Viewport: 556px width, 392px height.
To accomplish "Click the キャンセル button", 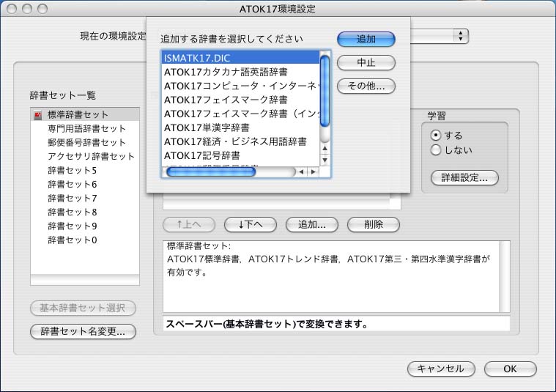I will coord(441,369).
